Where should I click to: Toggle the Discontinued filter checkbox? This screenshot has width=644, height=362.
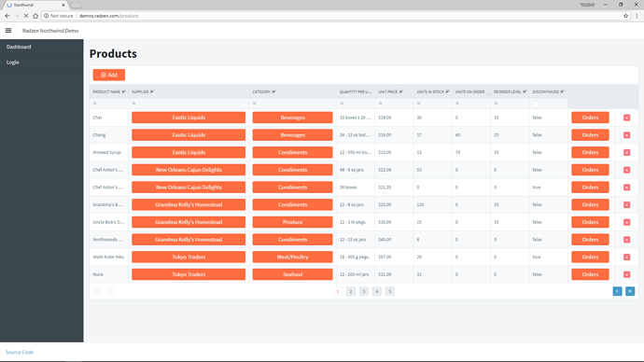click(536, 104)
